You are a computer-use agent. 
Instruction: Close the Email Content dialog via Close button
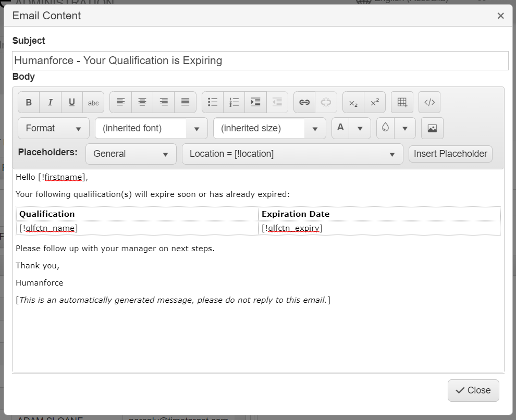click(x=473, y=390)
